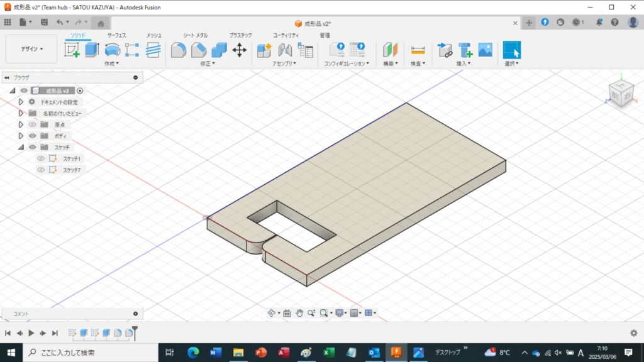Select the Revolve tool
The width and height of the screenshot is (644, 362).
pos(112,50)
